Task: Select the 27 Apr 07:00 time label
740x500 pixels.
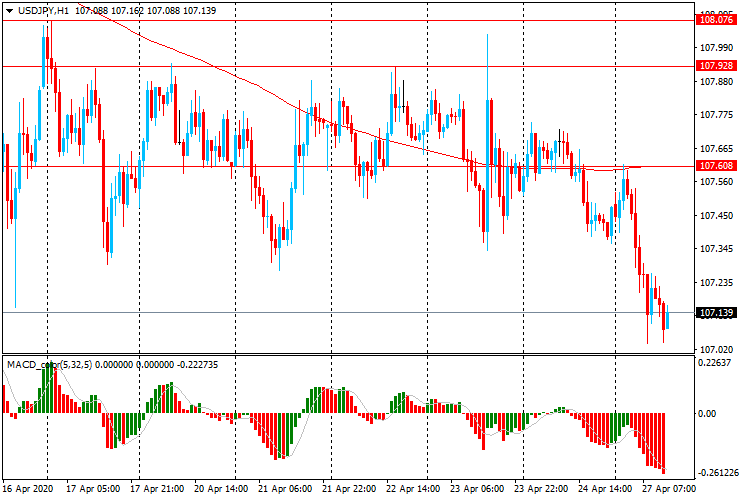Action: [x=668, y=489]
